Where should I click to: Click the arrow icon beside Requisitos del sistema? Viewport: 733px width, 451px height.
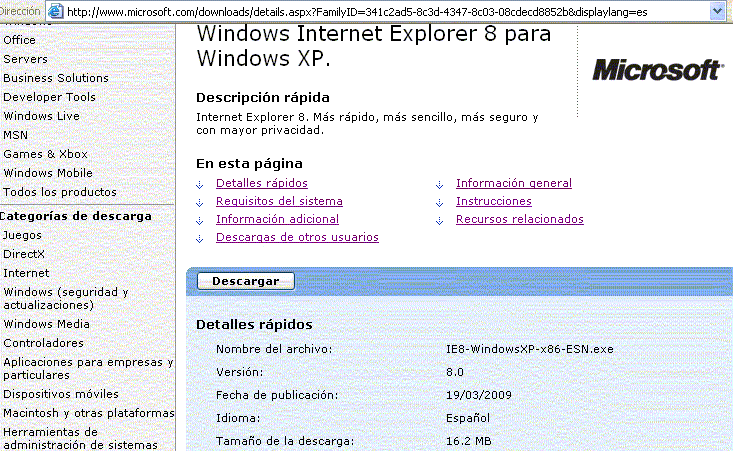tap(200, 203)
